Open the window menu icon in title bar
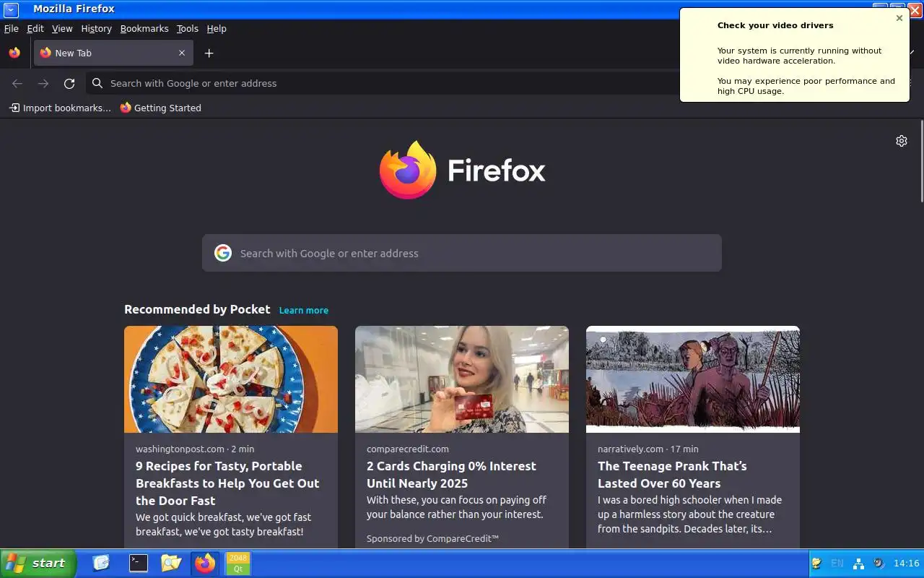The width and height of the screenshot is (924, 578). (x=11, y=9)
